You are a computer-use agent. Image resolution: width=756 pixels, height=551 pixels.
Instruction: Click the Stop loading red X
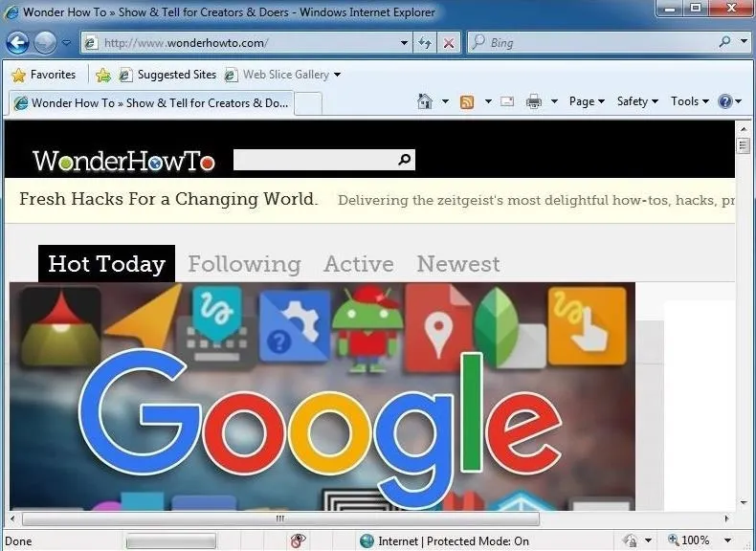click(x=449, y=43)
